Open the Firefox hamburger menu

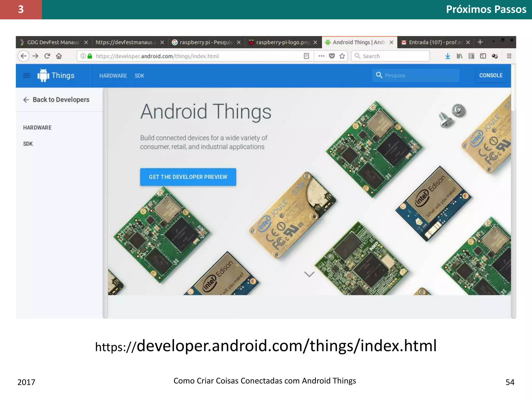pos(509,56)
